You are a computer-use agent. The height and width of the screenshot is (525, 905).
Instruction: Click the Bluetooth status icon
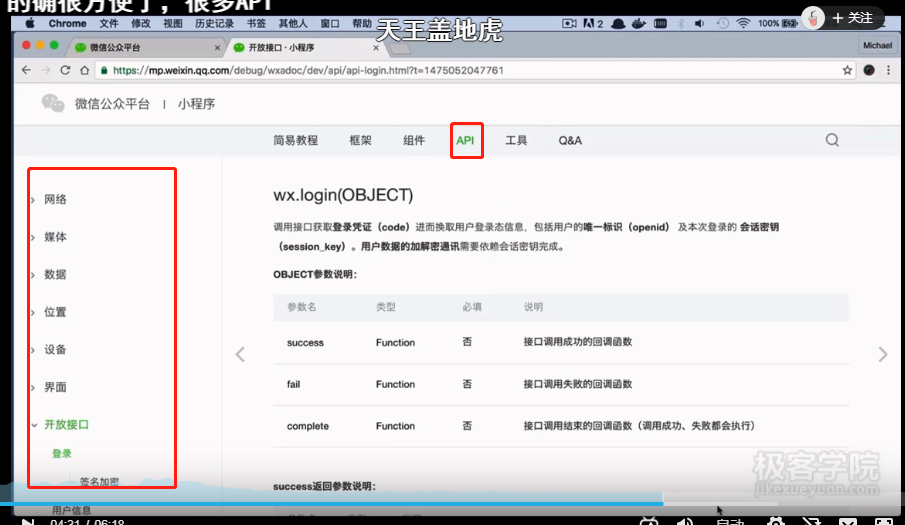(x=680, y=24)
